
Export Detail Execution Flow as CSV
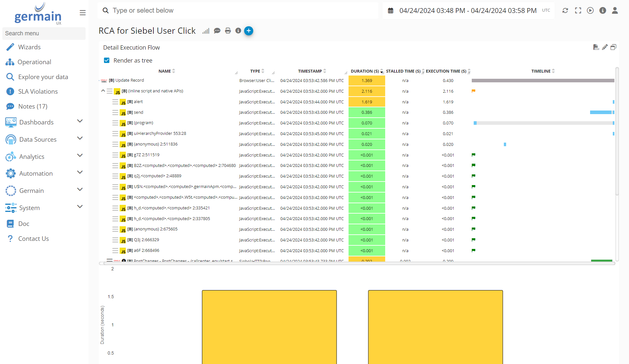[x=596, y=47]
